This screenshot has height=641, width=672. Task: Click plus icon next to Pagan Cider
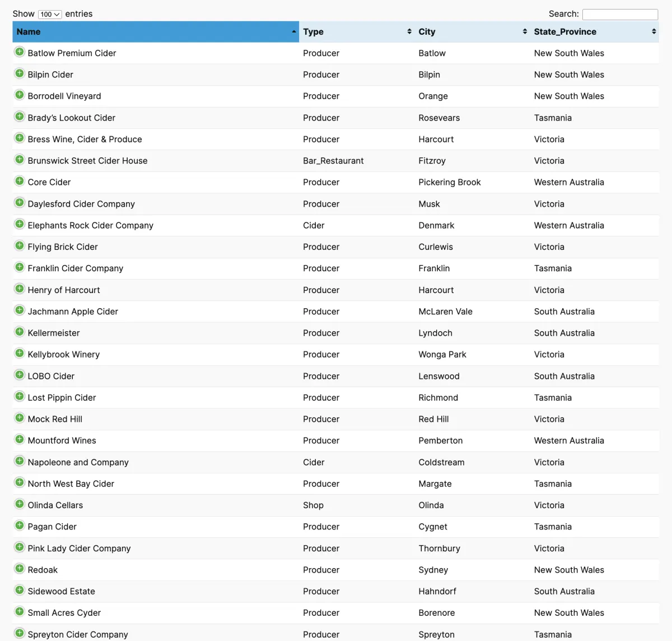point(20,526)
